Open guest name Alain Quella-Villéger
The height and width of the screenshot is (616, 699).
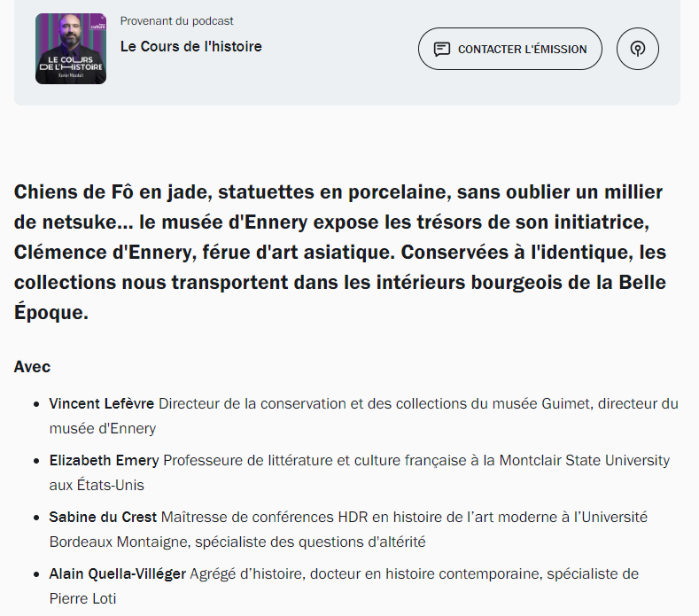point(117,573)
